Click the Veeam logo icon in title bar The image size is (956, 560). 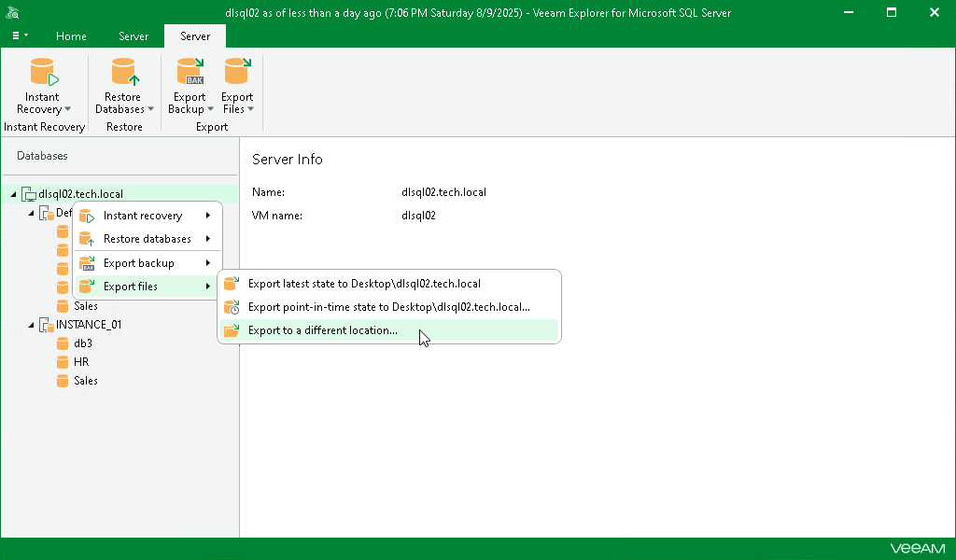pyautogui.click(x=13, y=12)
